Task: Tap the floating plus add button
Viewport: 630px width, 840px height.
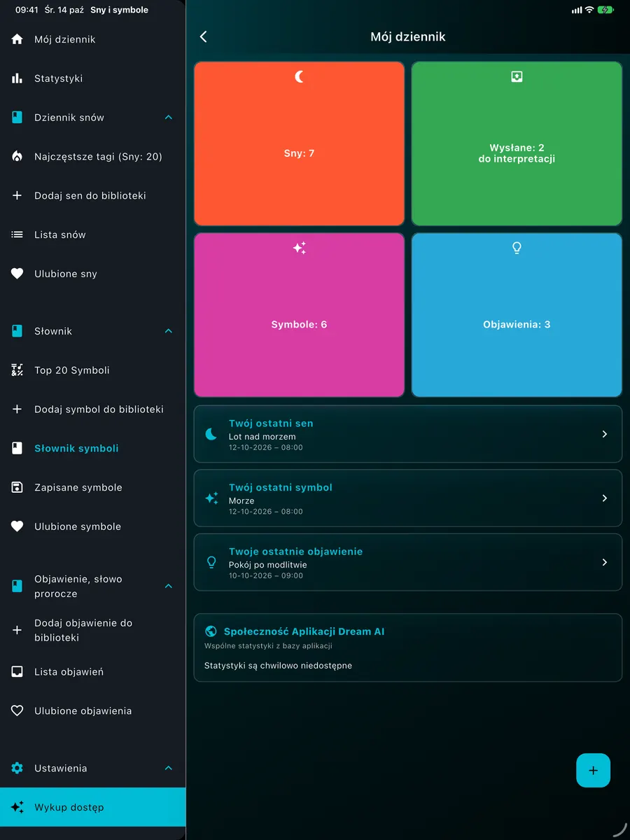Action: pos(594,771)
